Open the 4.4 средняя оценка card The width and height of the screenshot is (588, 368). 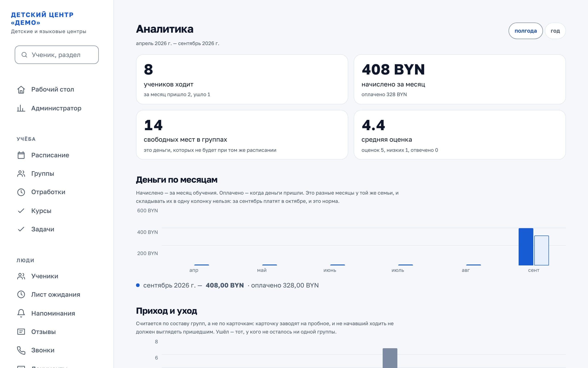click(x=460, y=135)
